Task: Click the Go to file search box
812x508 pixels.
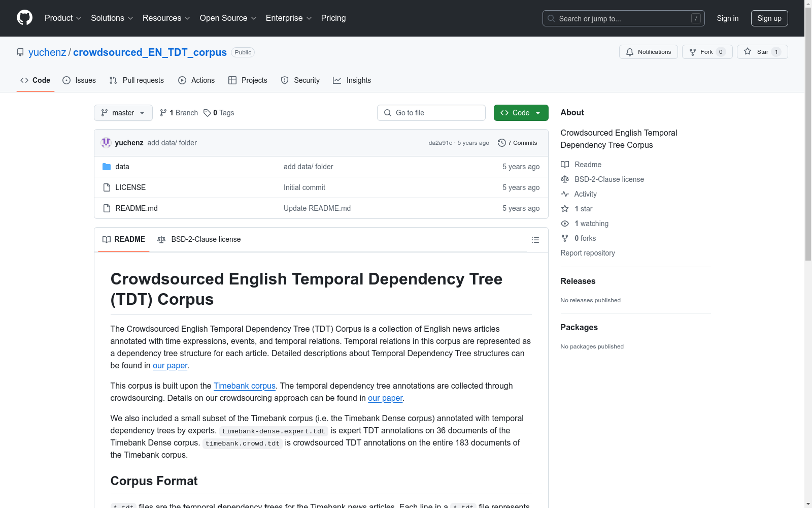Action: [431, 113]
